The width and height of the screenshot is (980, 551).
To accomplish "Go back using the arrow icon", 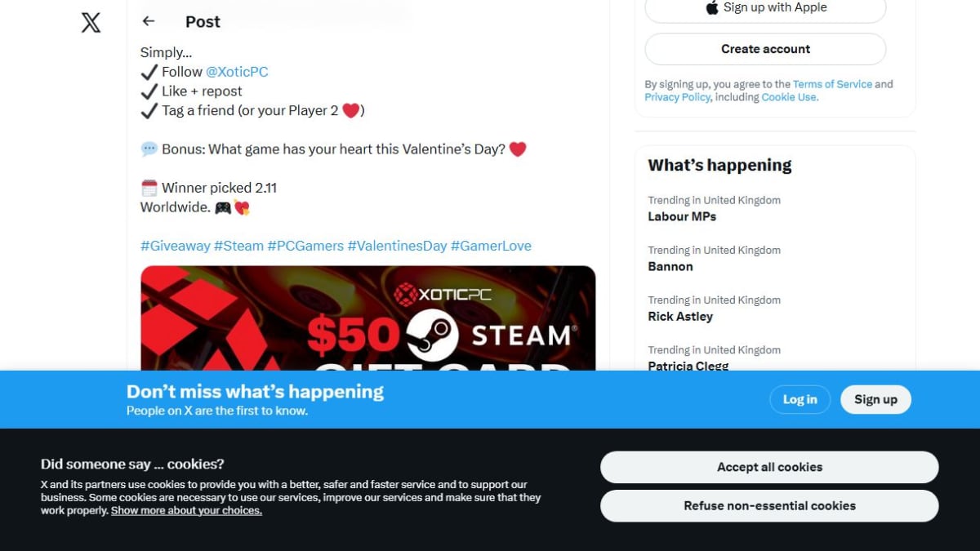I will (149, 21).
